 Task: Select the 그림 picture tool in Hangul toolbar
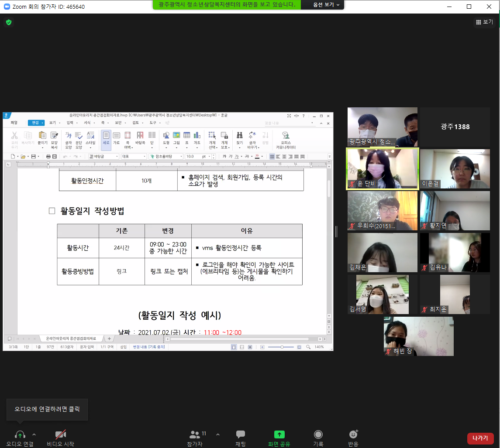pyautogui.click(x=176, y=138)
